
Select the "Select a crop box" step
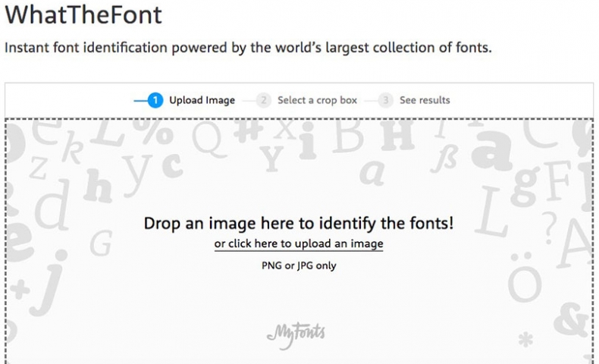click(x=316, y=100)
